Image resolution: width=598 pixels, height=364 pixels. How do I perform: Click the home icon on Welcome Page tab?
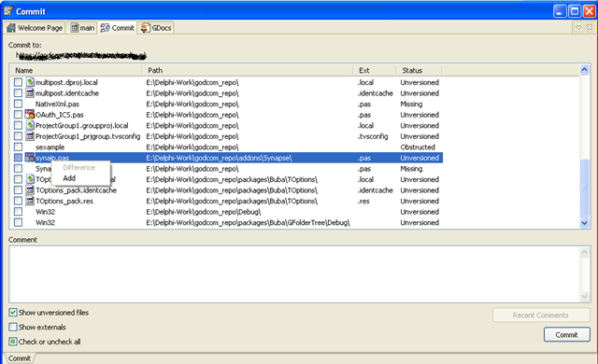point(11,28)
